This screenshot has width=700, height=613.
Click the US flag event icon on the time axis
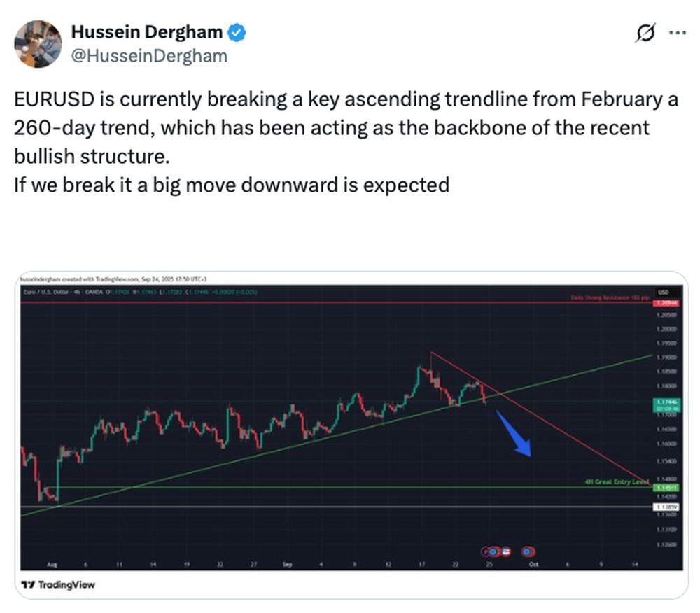click(x=505, y=551)
